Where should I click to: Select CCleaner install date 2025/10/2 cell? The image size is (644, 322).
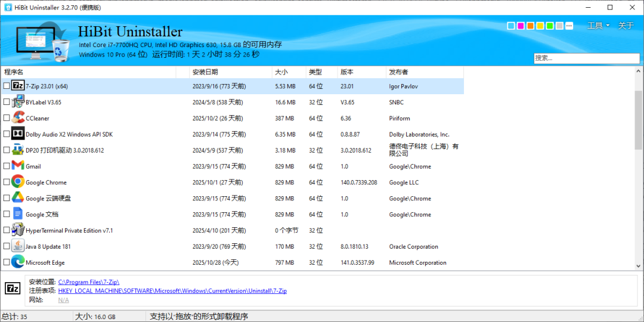click(218, 118)
